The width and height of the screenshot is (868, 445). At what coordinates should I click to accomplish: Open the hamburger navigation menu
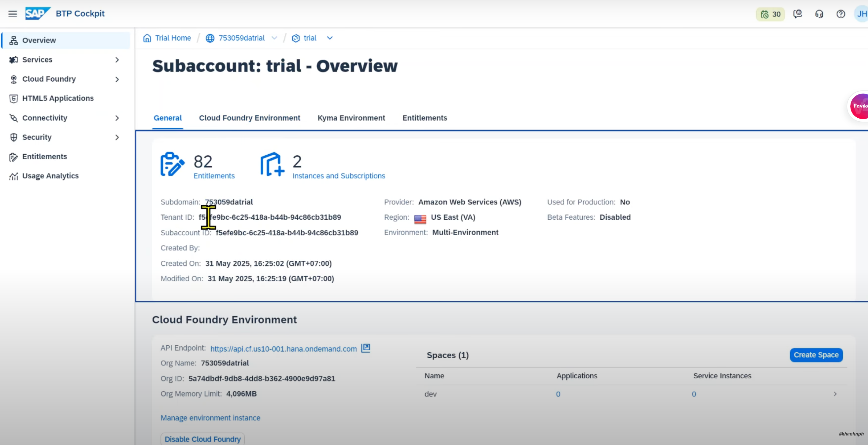[13, 14]
